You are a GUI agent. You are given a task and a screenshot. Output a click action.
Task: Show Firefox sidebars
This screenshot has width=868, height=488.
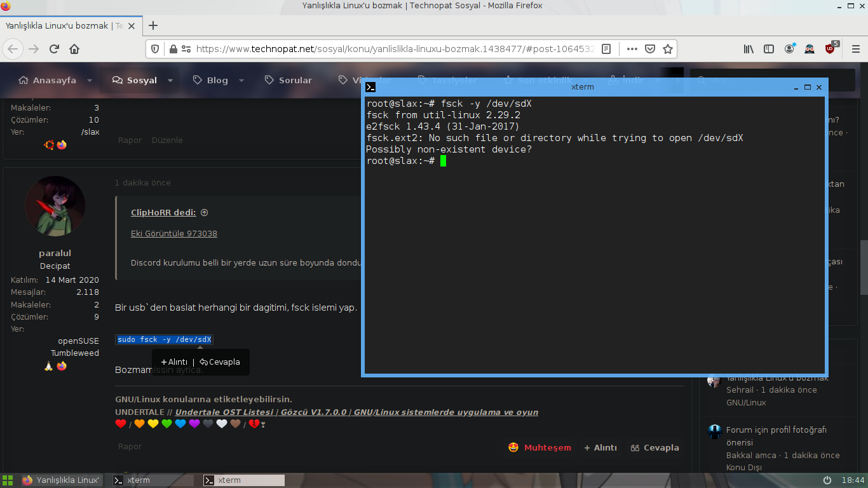point(769,49)
